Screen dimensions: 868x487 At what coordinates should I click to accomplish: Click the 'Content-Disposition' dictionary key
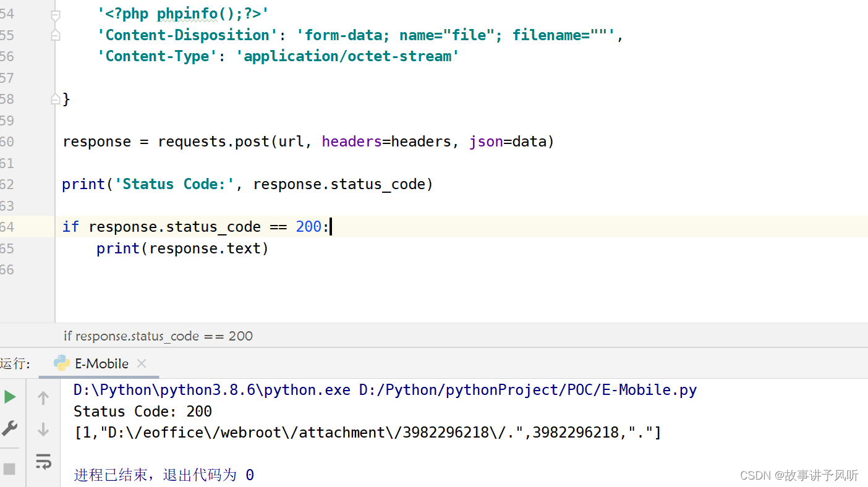pyautogui.click(x=187, y=35)
